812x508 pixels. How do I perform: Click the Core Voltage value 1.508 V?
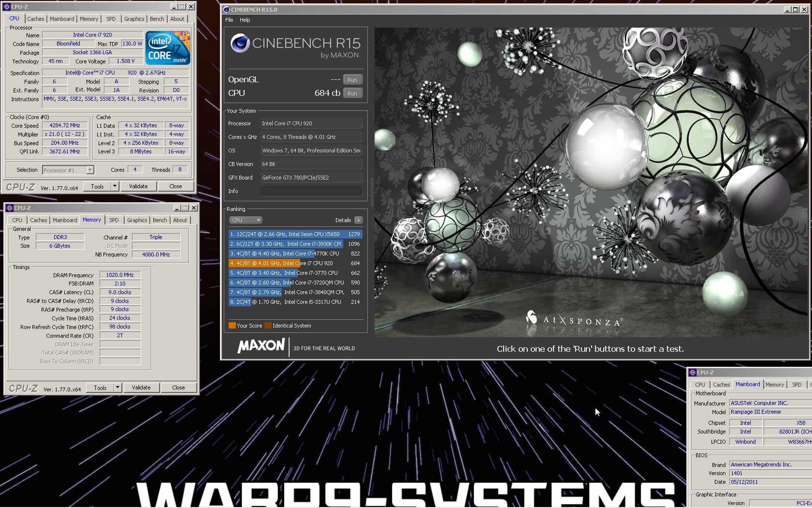tap(126, 61)
